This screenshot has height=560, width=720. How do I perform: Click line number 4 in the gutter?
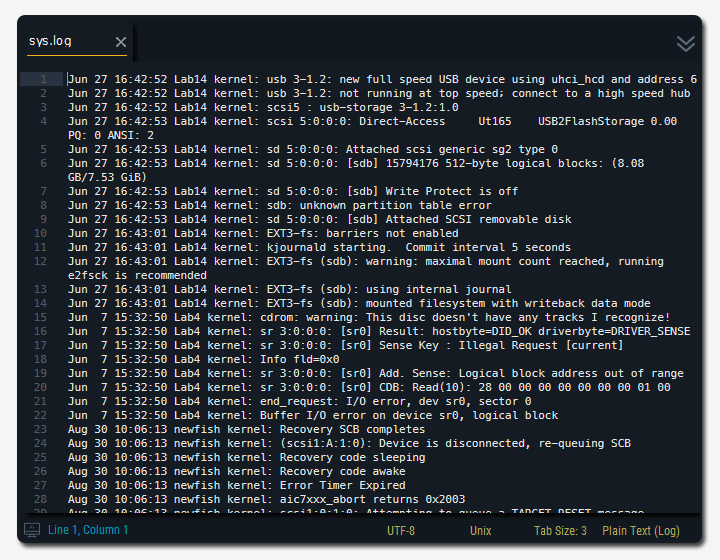(44, 121)
